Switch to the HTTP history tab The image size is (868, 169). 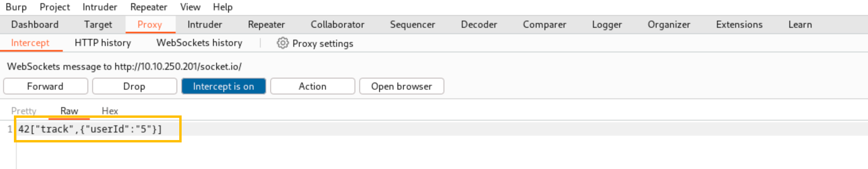tap(103, 43)
